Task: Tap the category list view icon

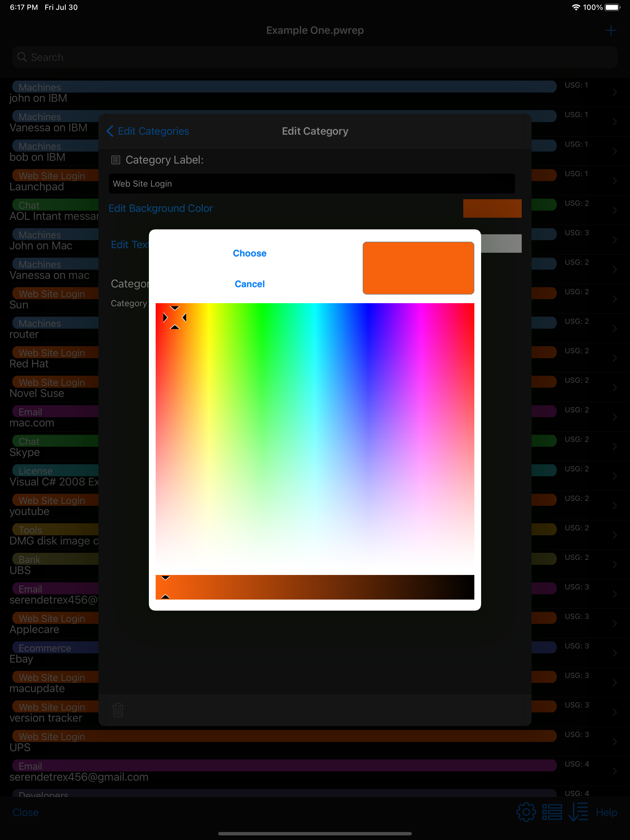Action: point(552,812)
